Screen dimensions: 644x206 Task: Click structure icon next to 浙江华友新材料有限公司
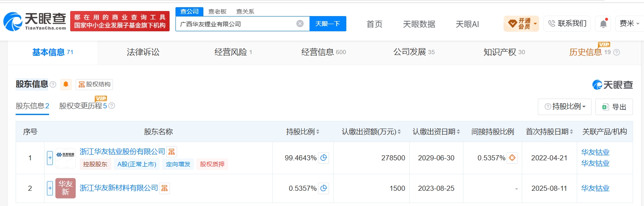164,188
